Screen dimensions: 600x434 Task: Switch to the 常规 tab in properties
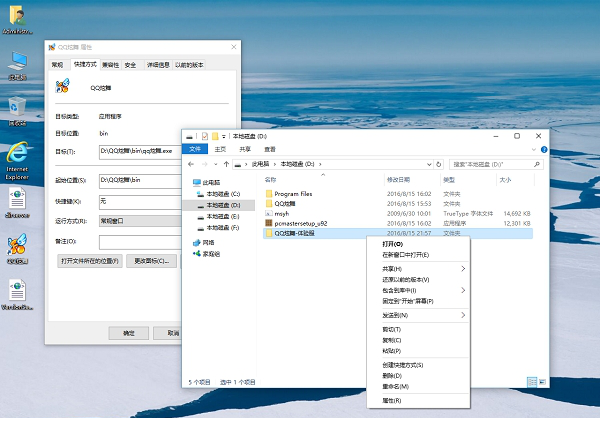[57, 65]
